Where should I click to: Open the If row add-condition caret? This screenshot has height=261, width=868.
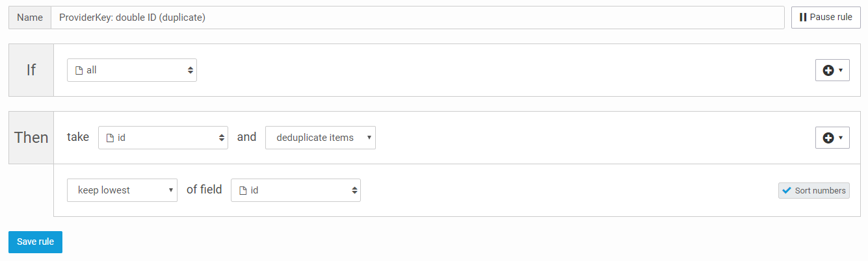[x=841, y=70]
